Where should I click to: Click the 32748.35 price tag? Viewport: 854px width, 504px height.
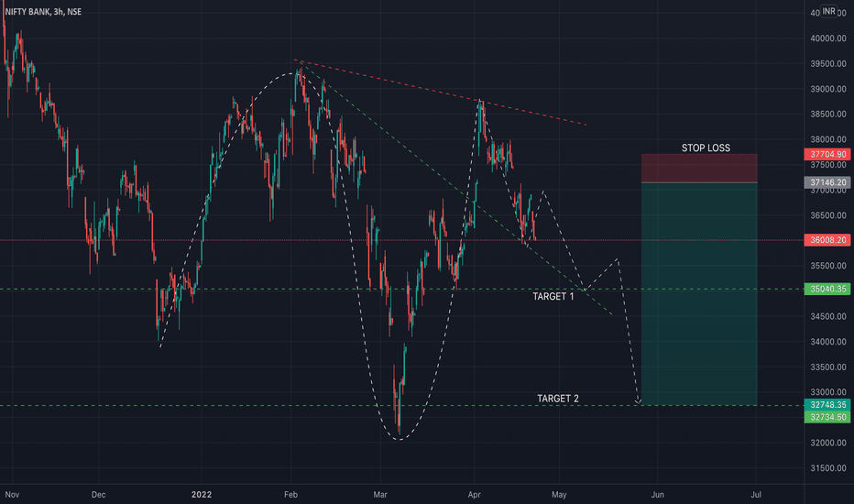pos(827,405)
